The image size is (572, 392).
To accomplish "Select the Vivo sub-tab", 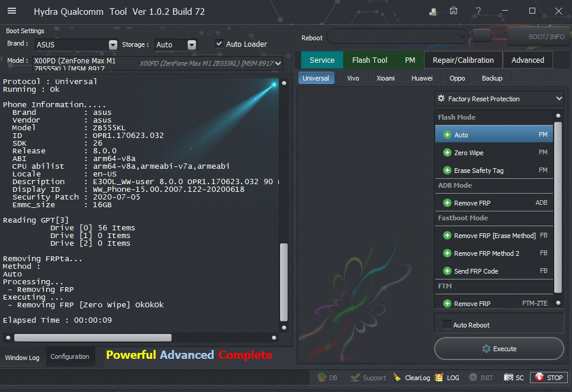I will pos(353,78).
